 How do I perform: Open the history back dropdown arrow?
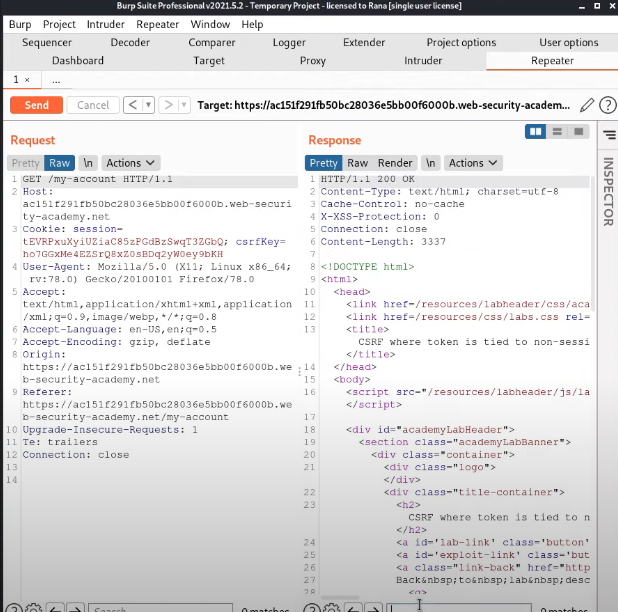tap(148, 105)
